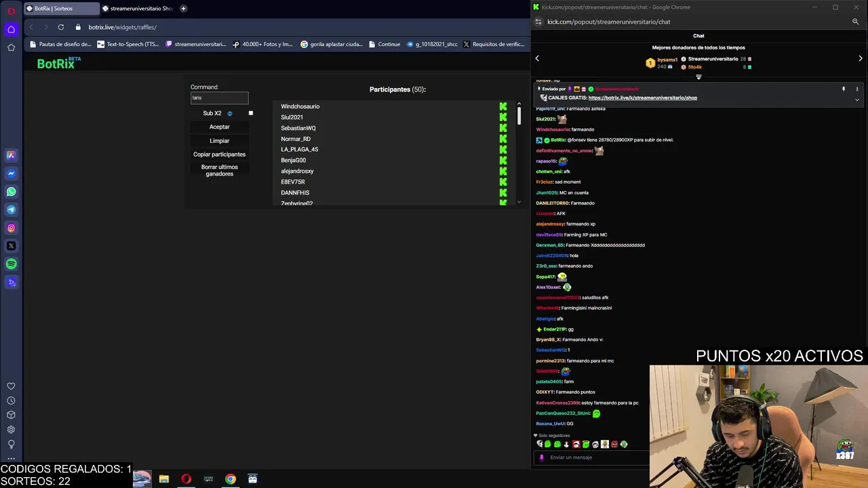Show next leaderboard with right arrow
This screenshot has height=488, width=868.
(x=861, y=59)
